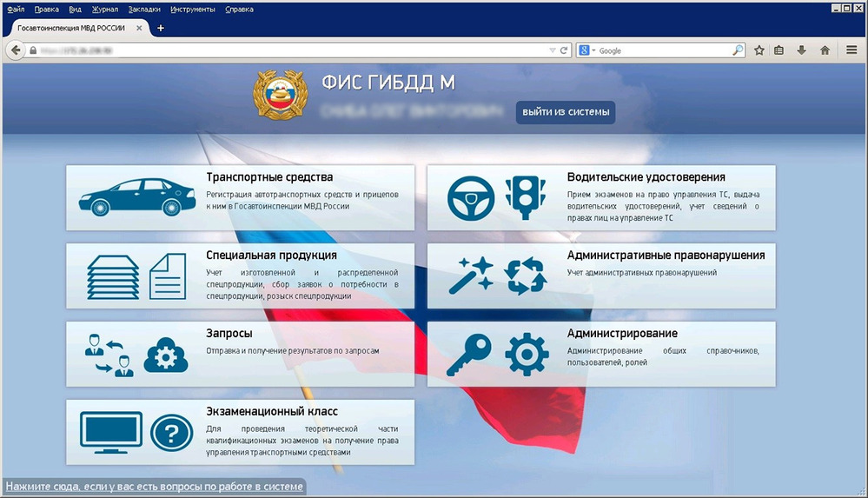Click the recycle arrows icon
This screenshot has width=868, height=498.
pos(526,276)
